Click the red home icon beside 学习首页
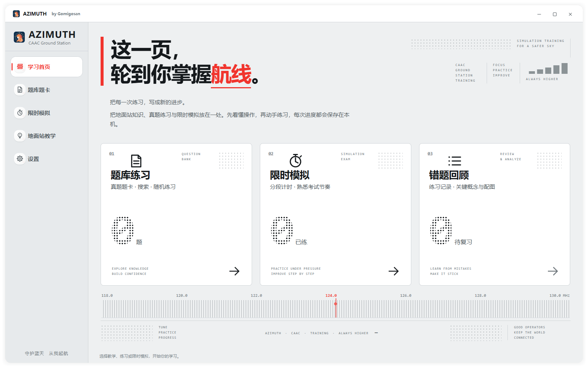Image resolution: width=588 pixels, height=368 pixels. coord(20,67)
